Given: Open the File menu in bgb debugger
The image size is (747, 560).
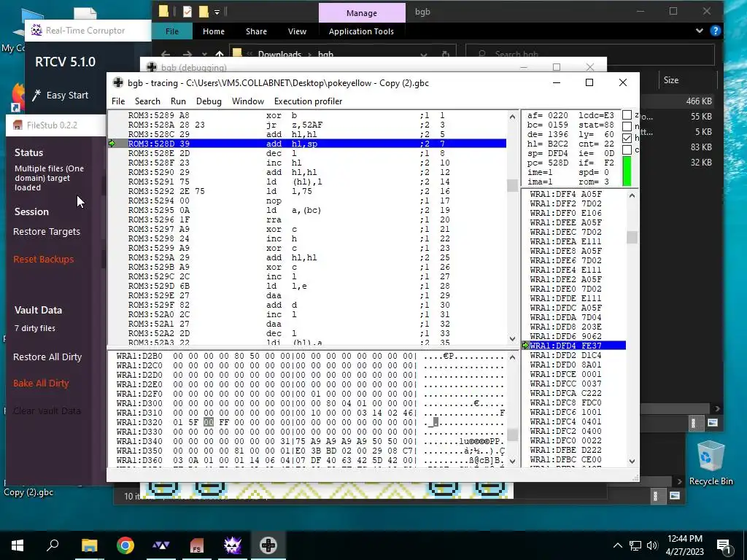Looking at the screenshot, I should pos(118,101).
